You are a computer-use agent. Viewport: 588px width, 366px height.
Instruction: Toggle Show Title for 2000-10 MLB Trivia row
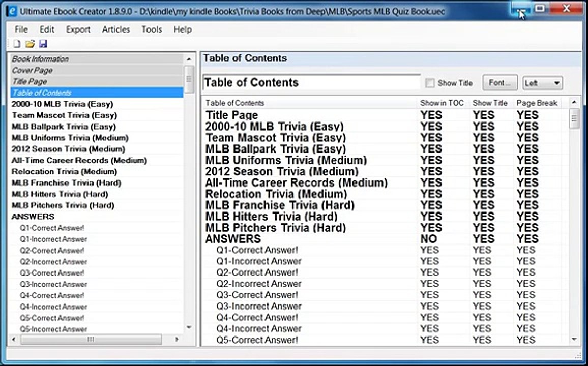484,126
